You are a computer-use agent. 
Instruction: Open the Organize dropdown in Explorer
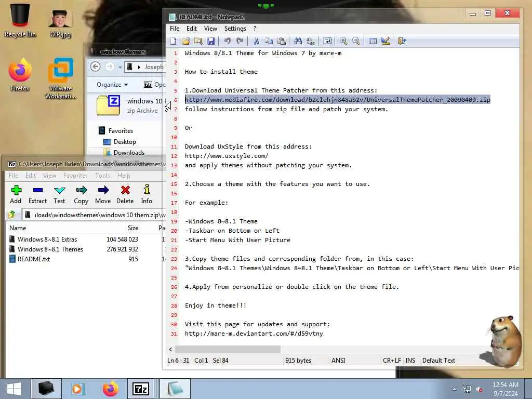tap(112, 85)
